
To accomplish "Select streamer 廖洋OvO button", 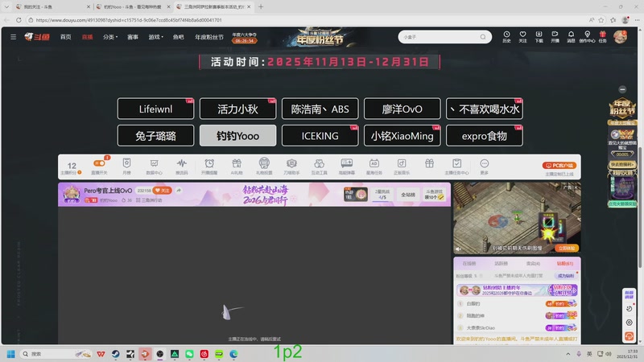I will coord(402,109).
